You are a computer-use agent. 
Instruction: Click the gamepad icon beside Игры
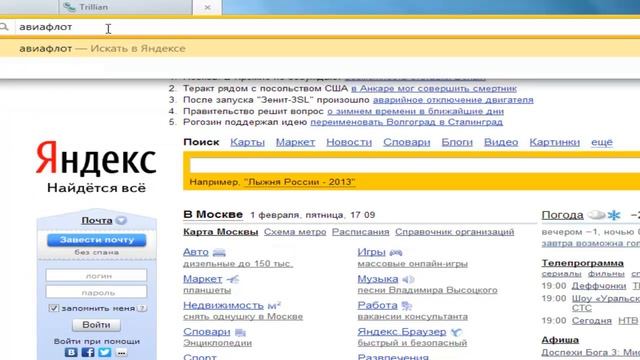pyautogui.click(x=396, y=253)
